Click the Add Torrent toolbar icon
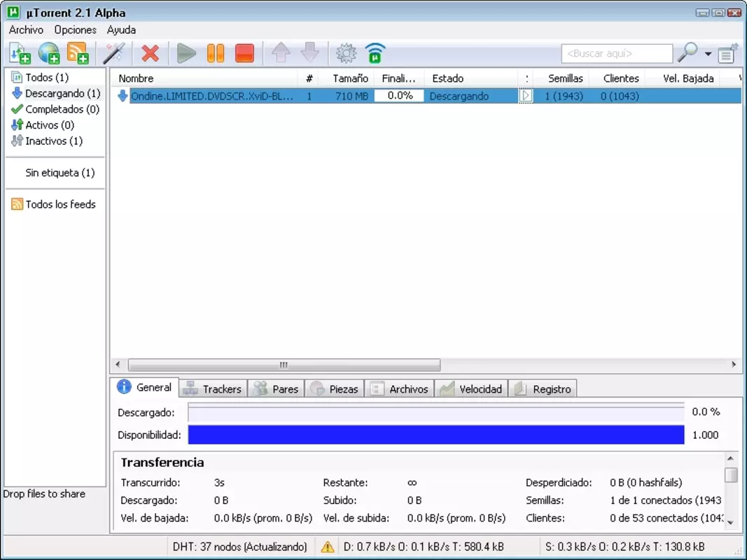This screenshot has height=560, width=747. 20,53
